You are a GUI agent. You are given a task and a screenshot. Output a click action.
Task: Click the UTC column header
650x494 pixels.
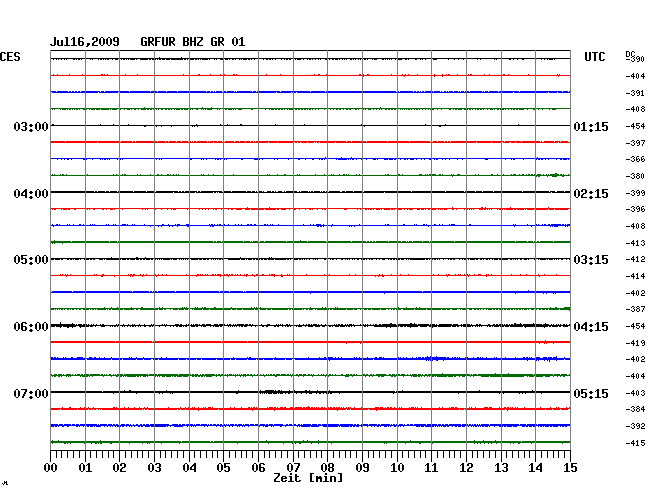pyautogui.click(x=595, y=57)
